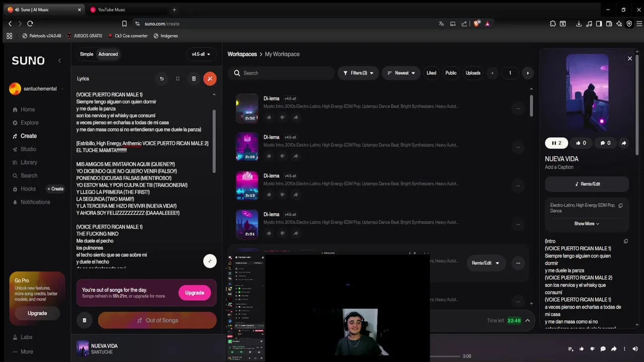This screenshot has width=644, height=362.
Task: Toggle the Liked filter
Action: pos(431,73)
